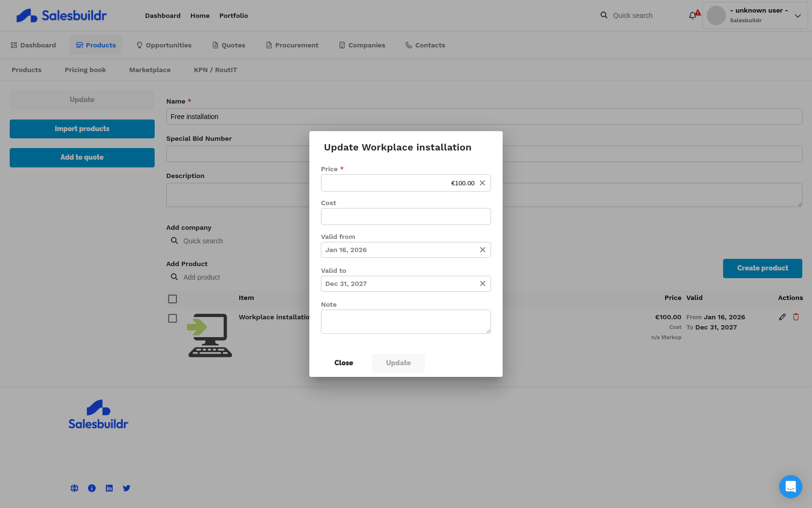Screen dimensions: 812x508
Task: Click the footer Salesbuildr logo
Action: (98, 415)
